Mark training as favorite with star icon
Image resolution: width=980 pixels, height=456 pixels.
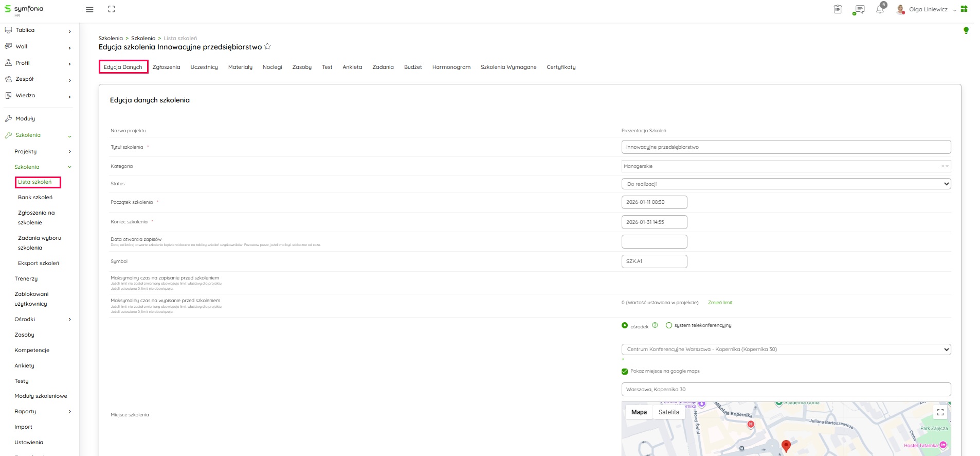click(x=267, y=47)
